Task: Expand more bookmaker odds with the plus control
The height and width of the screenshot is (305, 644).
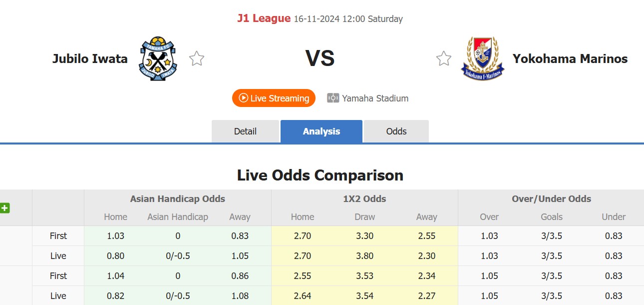Action: coord(5,208)
